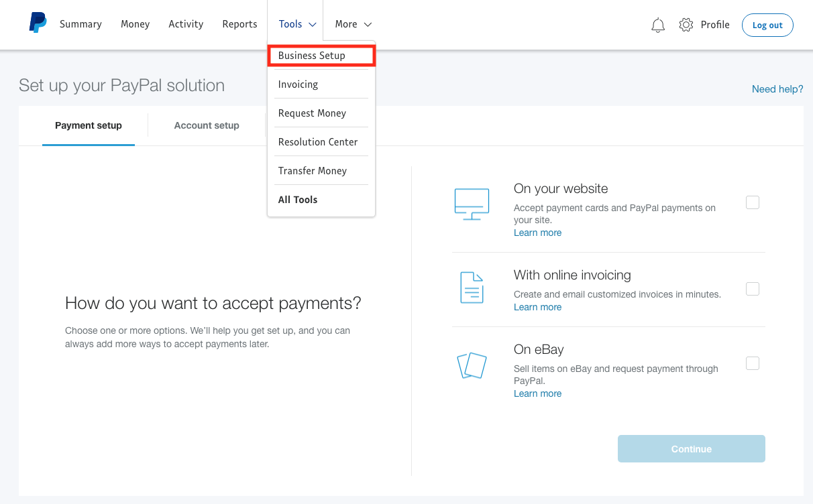
Task: Select Business Setup in the Tools menu
Action: pyautogui.click(x=321, y=56)
